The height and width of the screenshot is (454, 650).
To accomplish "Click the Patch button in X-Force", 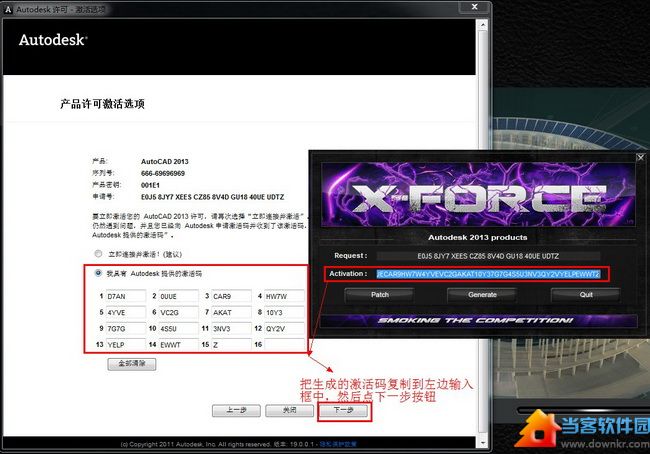I will click(380, 295).
